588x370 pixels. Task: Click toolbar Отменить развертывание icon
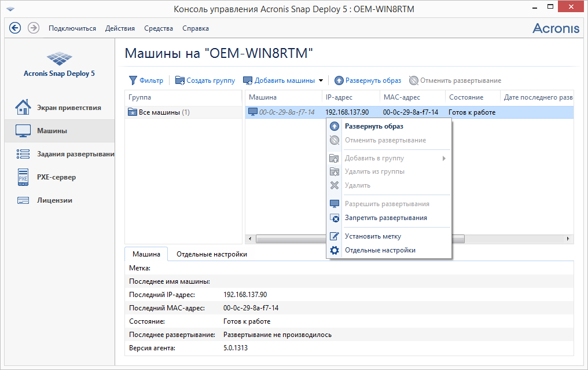tap(414, 80)
